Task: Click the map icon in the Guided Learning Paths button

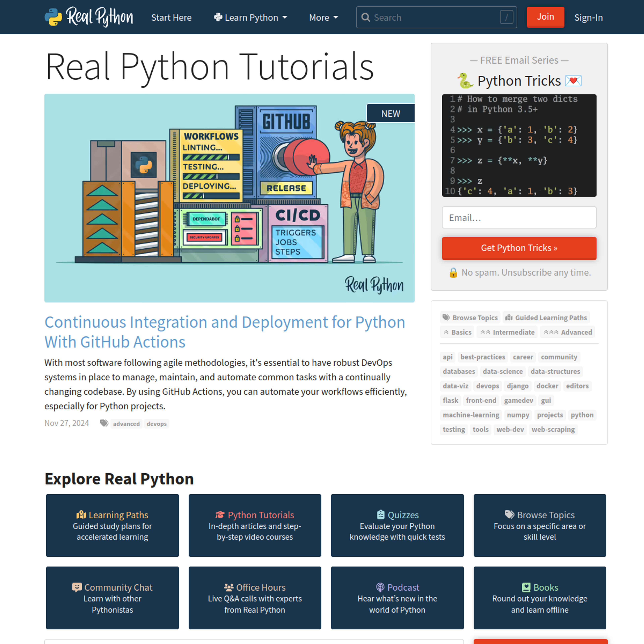Action: (x=509, y=317)
